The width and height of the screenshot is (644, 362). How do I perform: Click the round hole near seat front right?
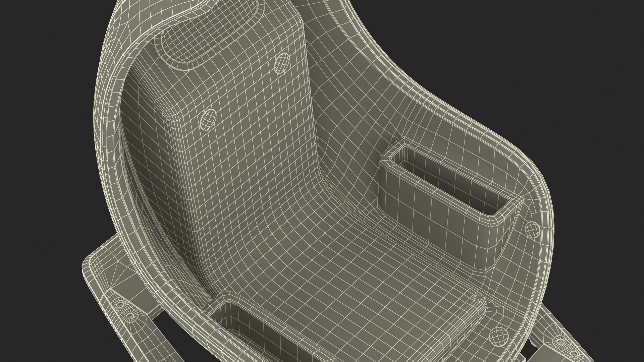498,336
